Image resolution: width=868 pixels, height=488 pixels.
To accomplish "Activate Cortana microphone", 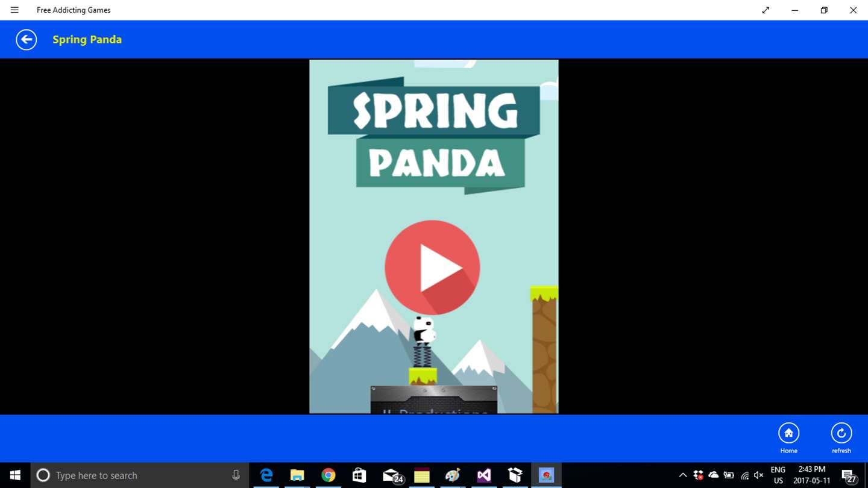I will click(x=236, y=475).
